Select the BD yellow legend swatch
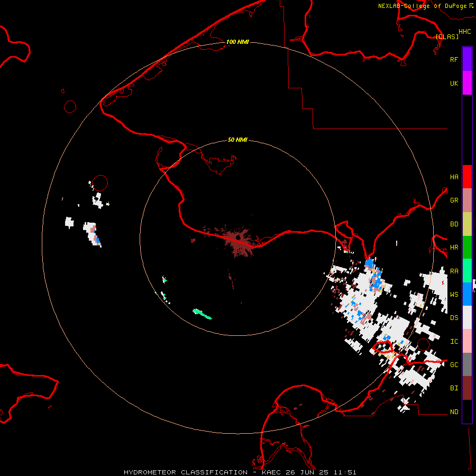This screenshot has height=476, width=476. pyautogui.click(x=467, y=224)
